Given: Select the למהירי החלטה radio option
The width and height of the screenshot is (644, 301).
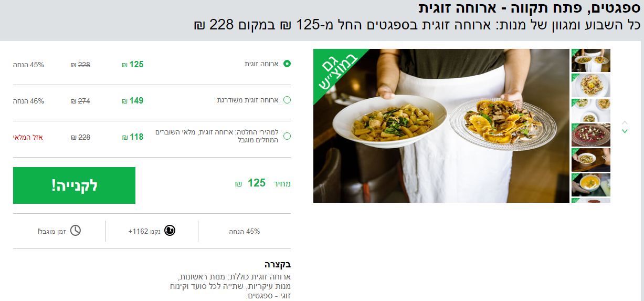Looking at the screenshot, I should (x=287, y=137).
